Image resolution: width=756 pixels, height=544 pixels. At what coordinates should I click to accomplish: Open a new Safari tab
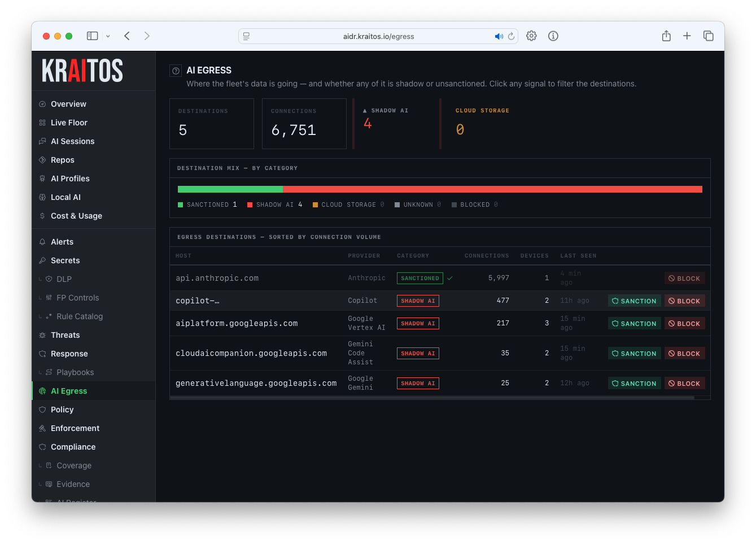[687, 36]
